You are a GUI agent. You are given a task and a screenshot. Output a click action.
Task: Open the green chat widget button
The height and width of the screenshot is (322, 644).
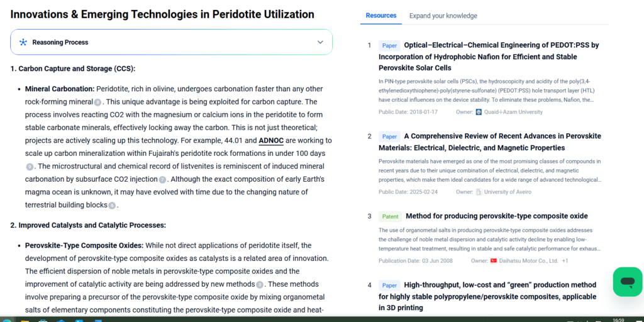point(627,282)
